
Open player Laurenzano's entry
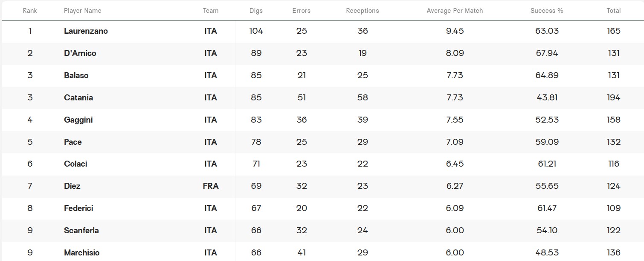click(x=86, y=31)
